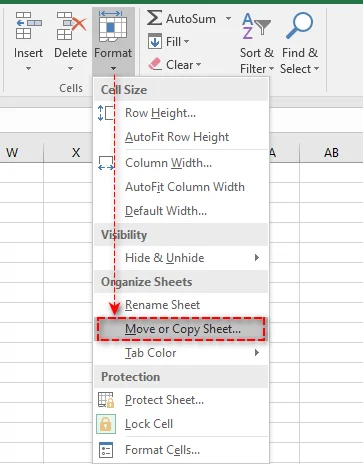Open Default Width... option
The height and width of the screenshot is (464, 363).
[x=181, y=211]
